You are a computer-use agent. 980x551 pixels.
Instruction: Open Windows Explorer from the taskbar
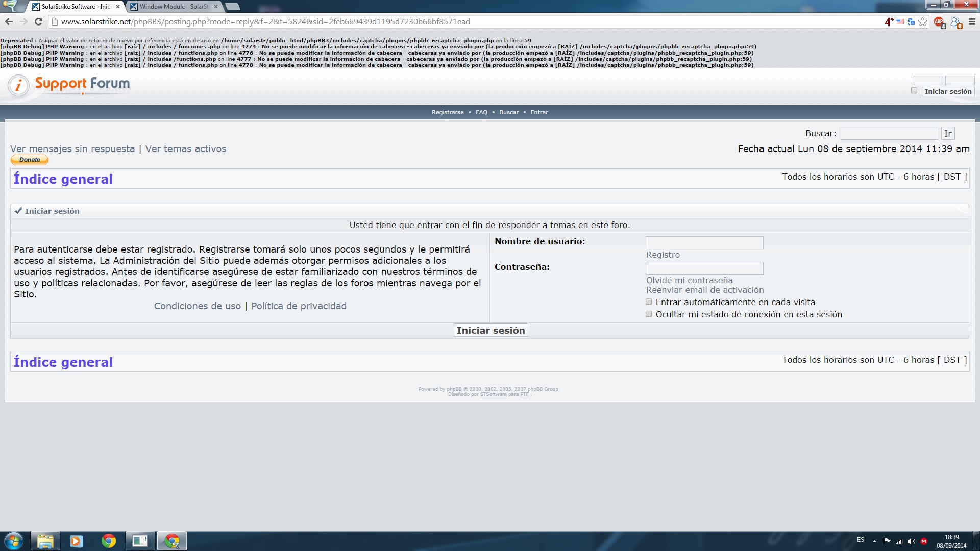tap(45, 541)
